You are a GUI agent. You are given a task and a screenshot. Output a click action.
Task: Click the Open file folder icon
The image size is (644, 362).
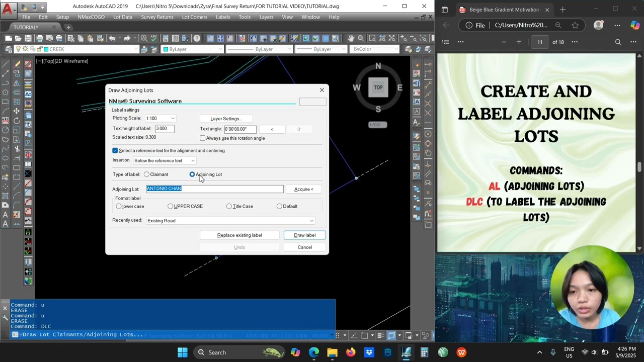(x=19, y=38)
